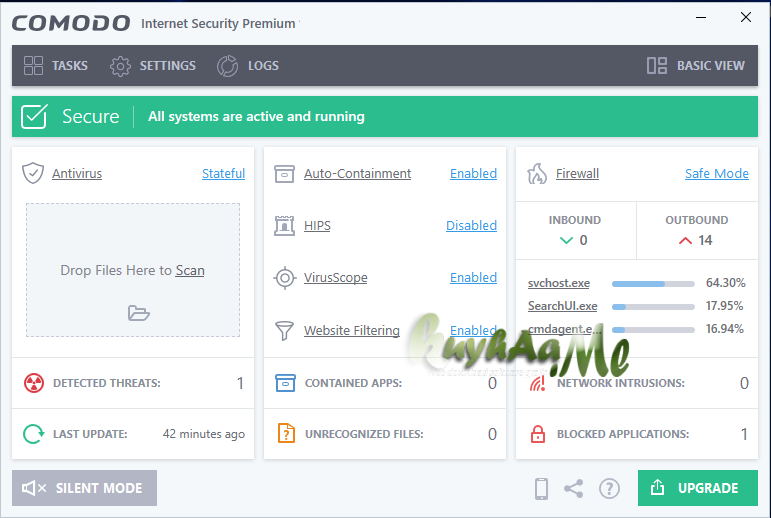The image size is (771, 518).
Task: Click the Detected Threats radiation icon
Action: [x=34, y=383]
